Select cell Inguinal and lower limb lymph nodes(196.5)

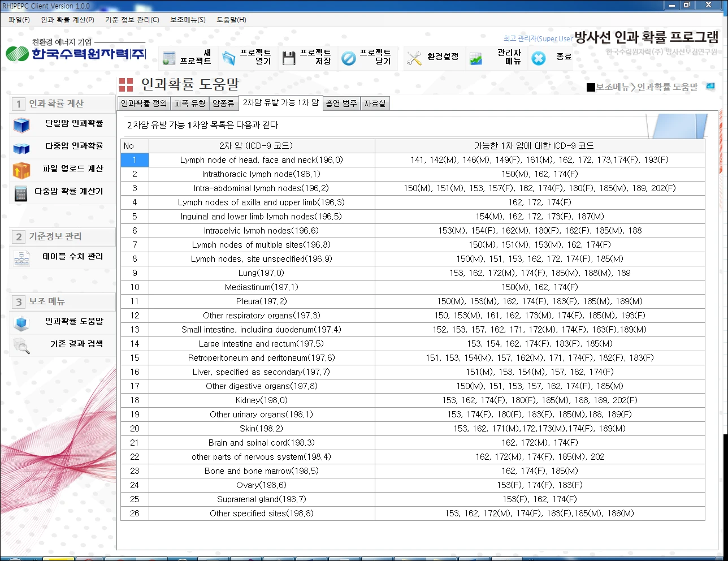[x=262, y=217]
